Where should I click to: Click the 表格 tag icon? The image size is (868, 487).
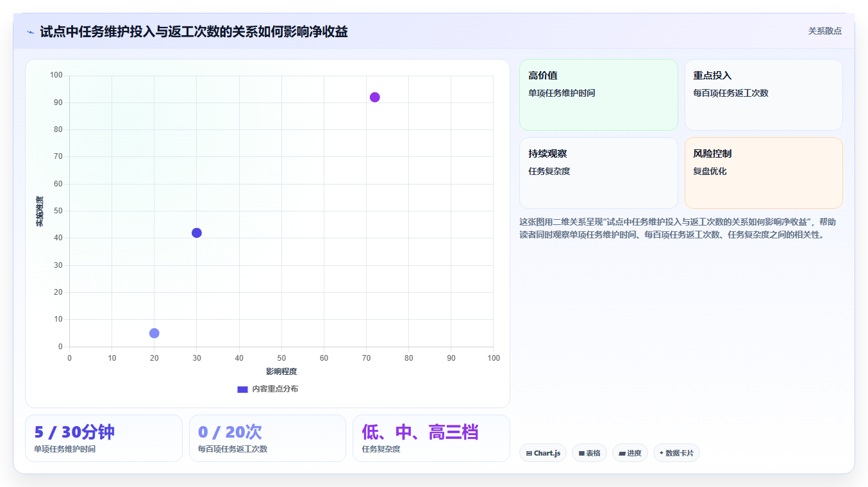click(581, 453)
